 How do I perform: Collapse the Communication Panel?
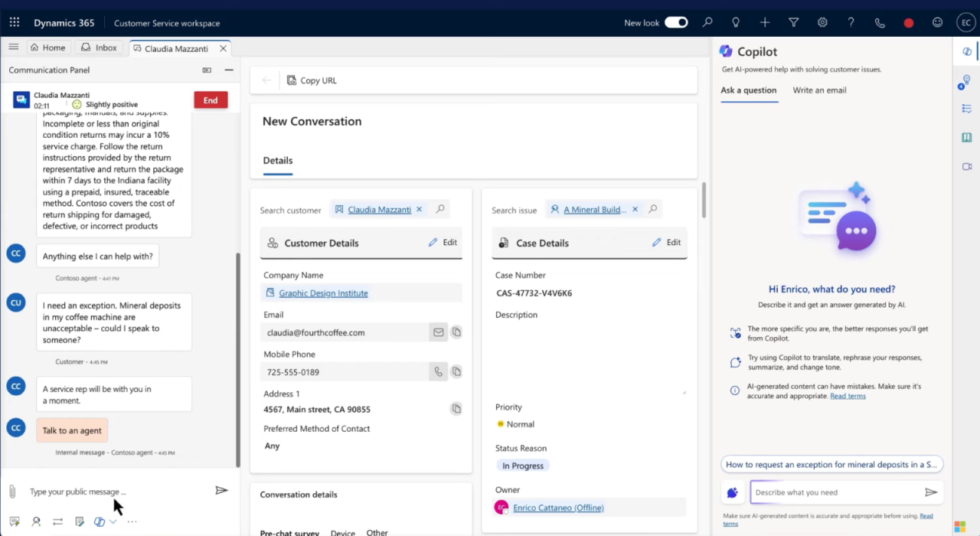click(x=228, y=70)
